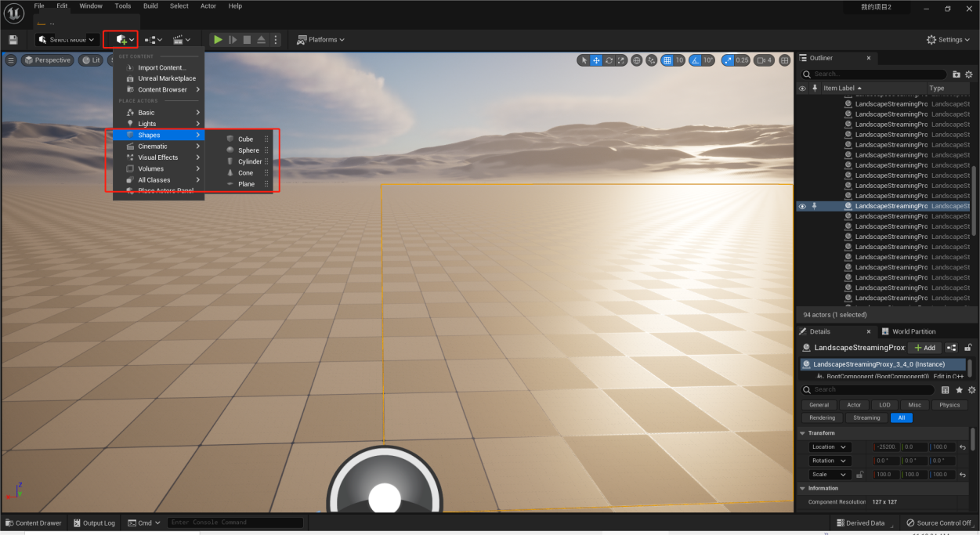Screen dimensions: 980x535
Task: Switch to the World Partition tab
Action: coord(909,331)
